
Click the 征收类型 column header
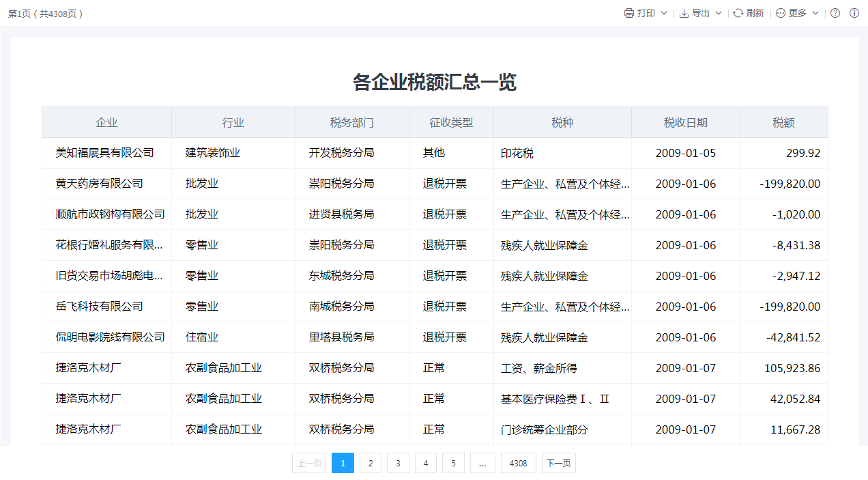pos(451,123)
